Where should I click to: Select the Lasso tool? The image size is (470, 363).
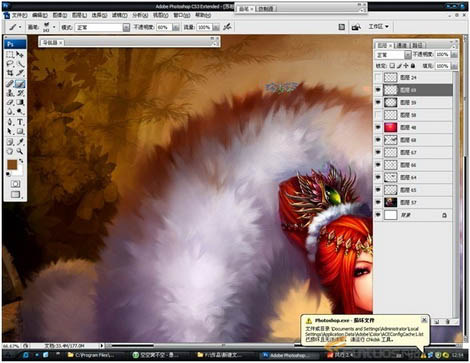coord(10,64)
